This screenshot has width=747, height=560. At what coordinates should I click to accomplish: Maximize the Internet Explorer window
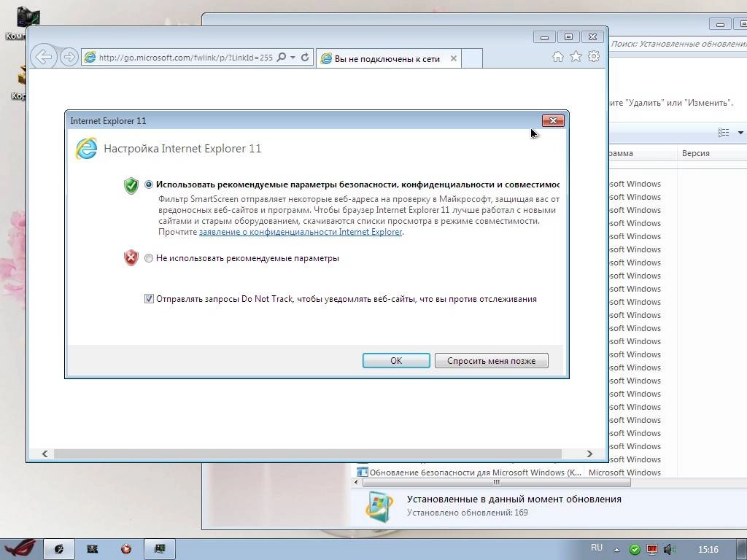(x=568, y=36)
